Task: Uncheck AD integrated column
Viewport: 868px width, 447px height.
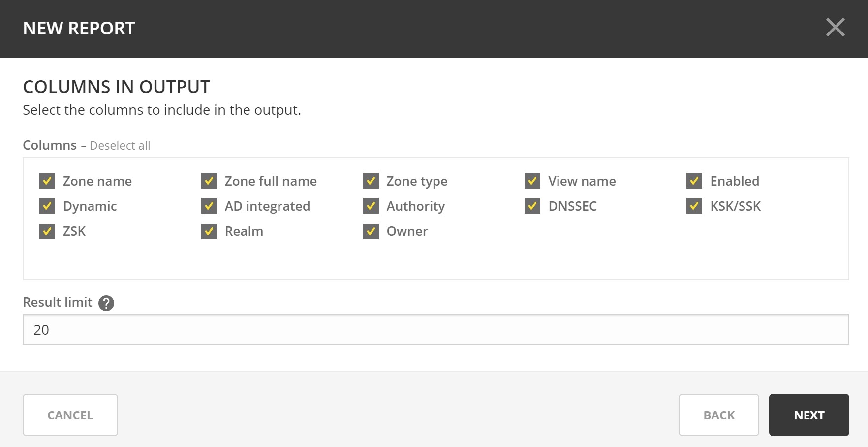Action: pos(209,206)
